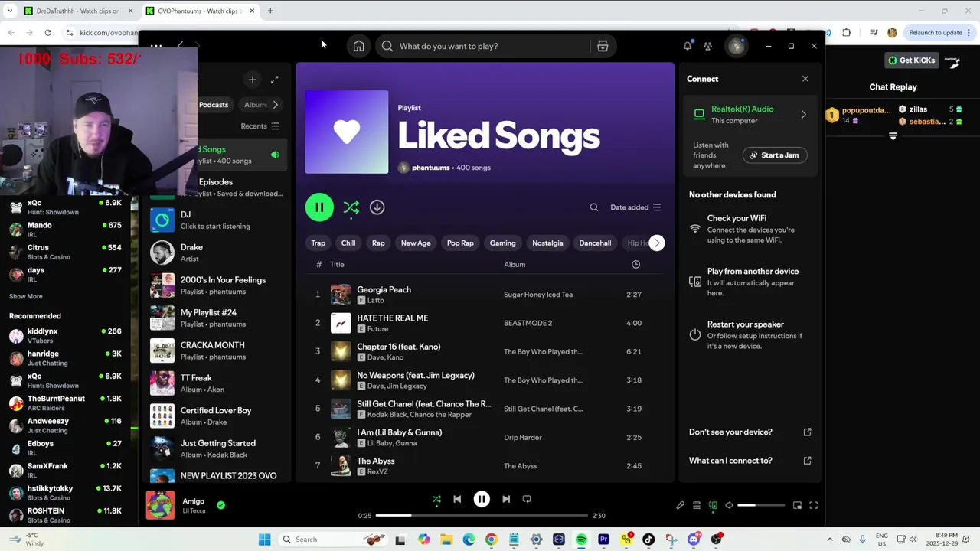980x551 pixels.
Task: Open Google Chrome in the taskbar
Action: pyautogui.click(x=491, y=540)
